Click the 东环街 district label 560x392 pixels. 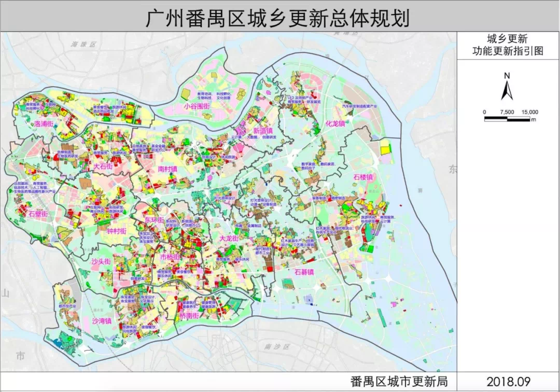coord(155,220)
